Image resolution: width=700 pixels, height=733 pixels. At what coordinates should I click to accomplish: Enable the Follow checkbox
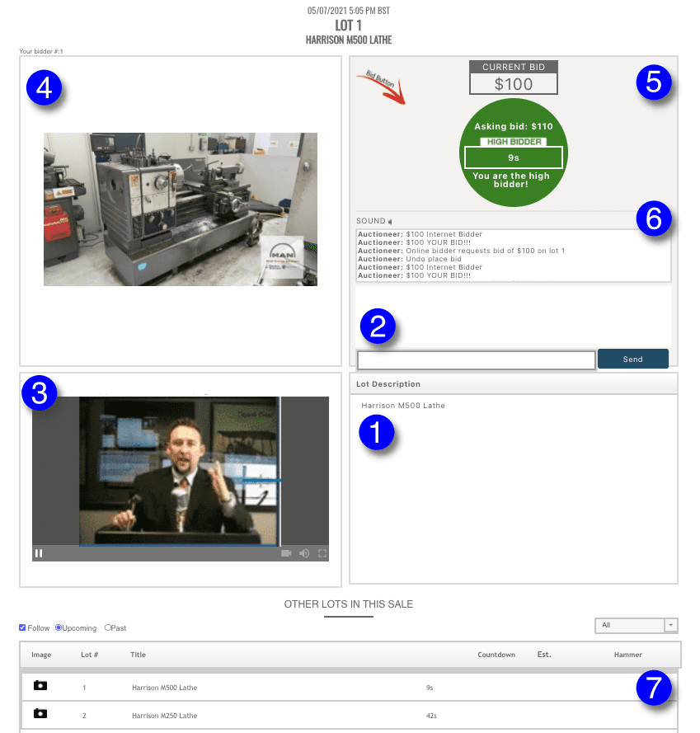click(22, 627)
